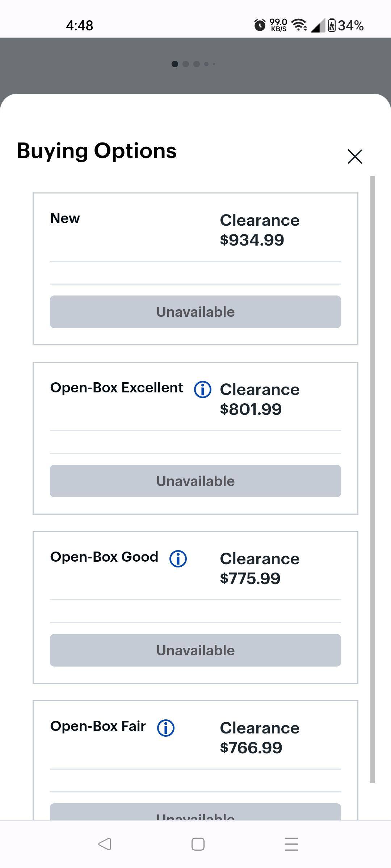This screenshot has width=391, height=868.
Task: Tap the alarm icon in status bar
Action: coord(260,25)
